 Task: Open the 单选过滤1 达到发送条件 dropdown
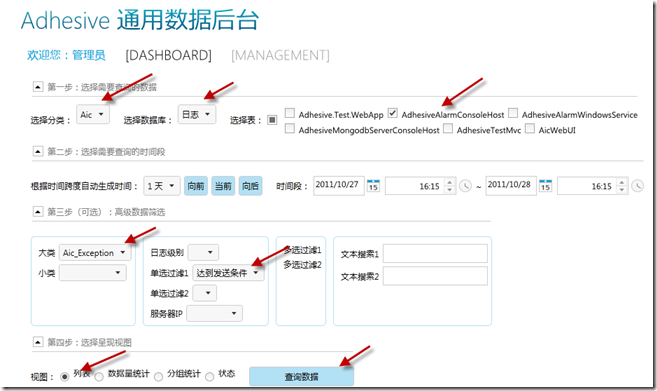pos(228,273)
